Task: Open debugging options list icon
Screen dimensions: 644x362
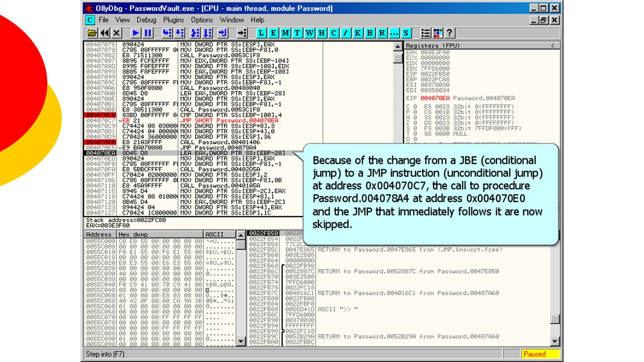Action: (426, 33)
